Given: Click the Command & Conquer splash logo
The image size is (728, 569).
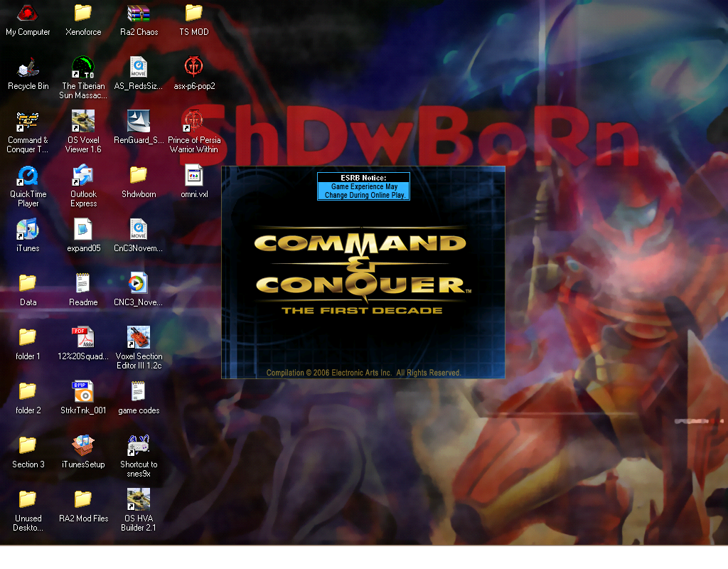Looking at the screenshot, I should click(x=361, y=270).
